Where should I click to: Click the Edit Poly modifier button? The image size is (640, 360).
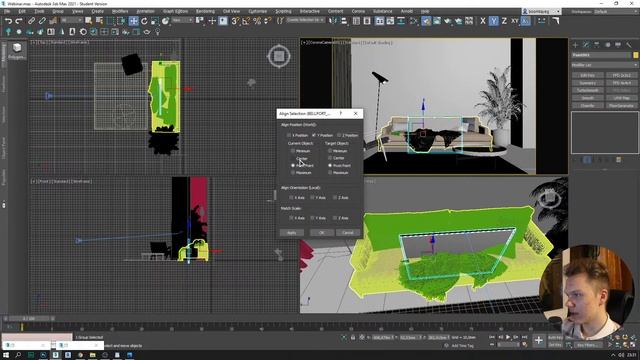587,76
